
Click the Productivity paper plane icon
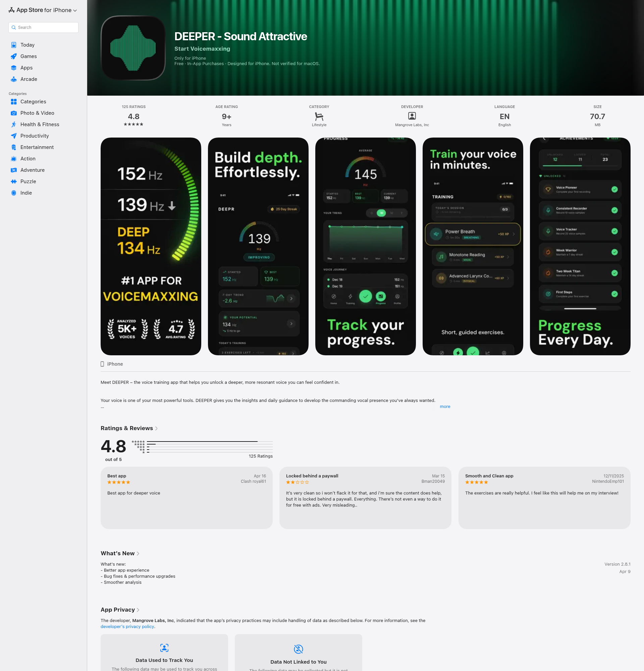(14, 136)
